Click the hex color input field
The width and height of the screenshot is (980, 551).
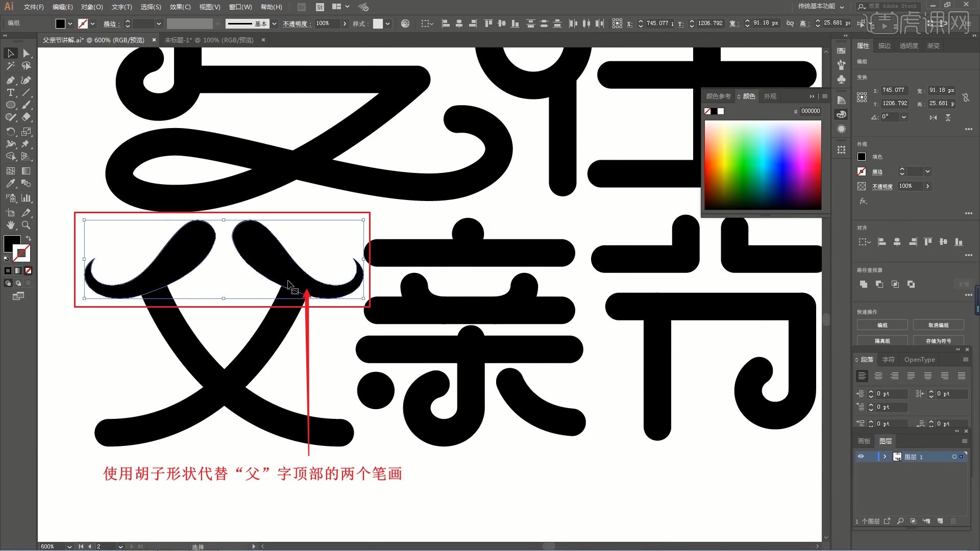click(809, 110)
